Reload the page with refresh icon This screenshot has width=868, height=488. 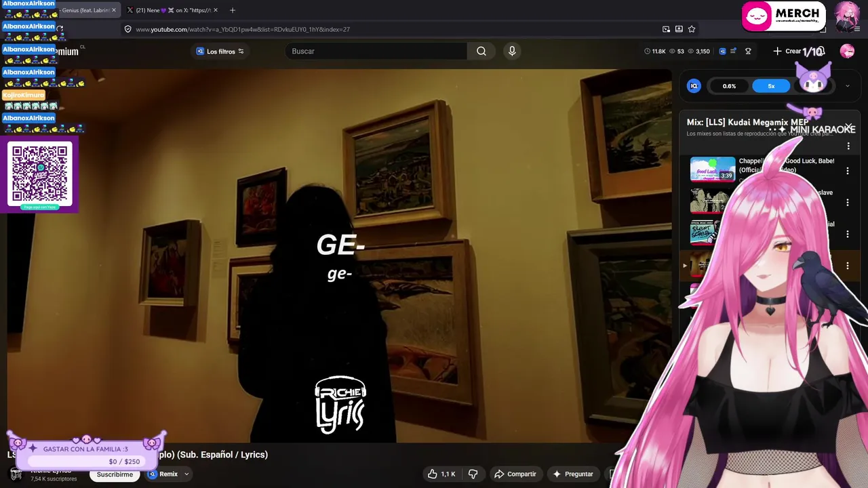(60, 29)
